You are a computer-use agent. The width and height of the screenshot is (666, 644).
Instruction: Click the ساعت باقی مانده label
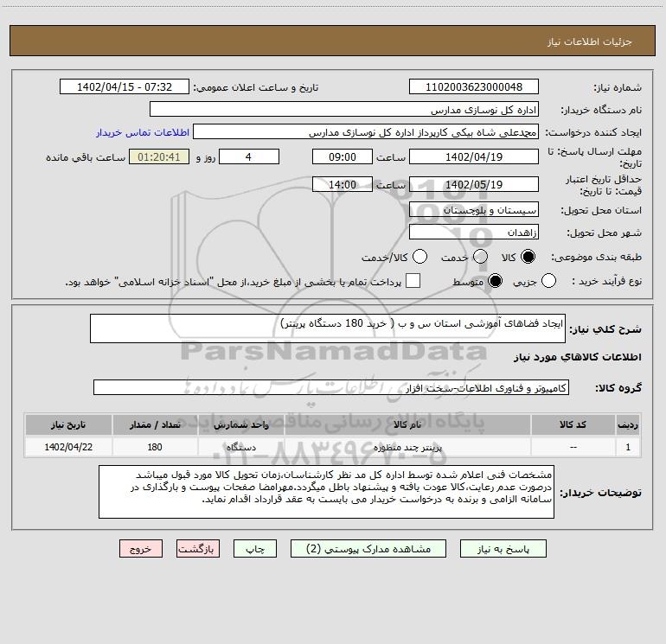tap(86, 157)
